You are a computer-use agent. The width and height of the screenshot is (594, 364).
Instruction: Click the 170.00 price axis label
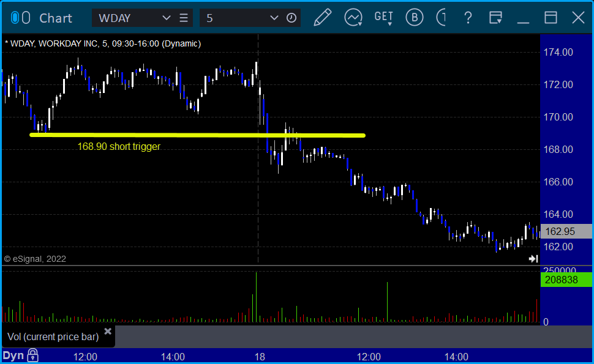(x=558, y=117)
